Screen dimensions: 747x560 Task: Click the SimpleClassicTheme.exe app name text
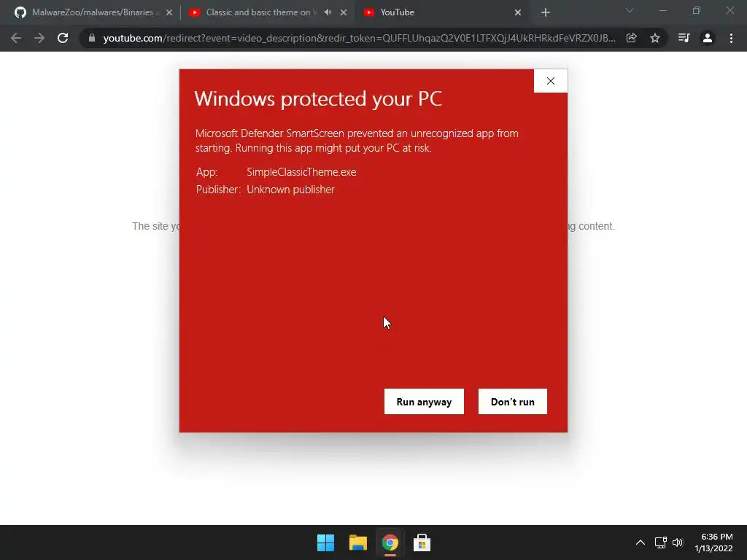tap(301, 172)
